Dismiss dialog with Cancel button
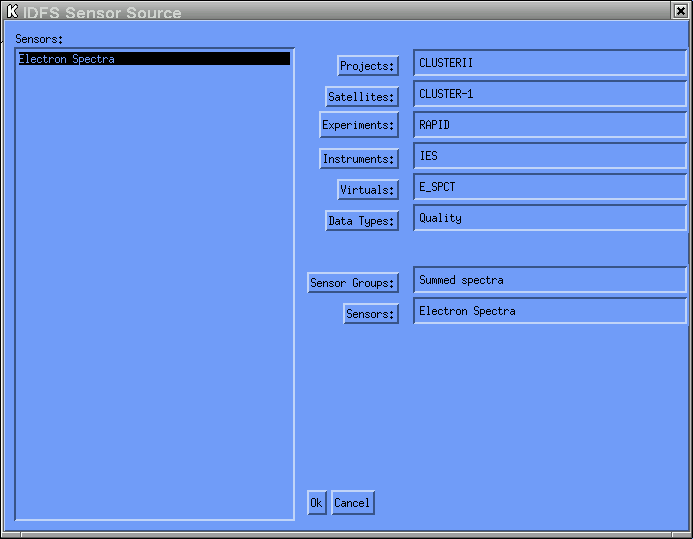Image resolution: width=693 pixels, height=539 pixels. point(353,503)
